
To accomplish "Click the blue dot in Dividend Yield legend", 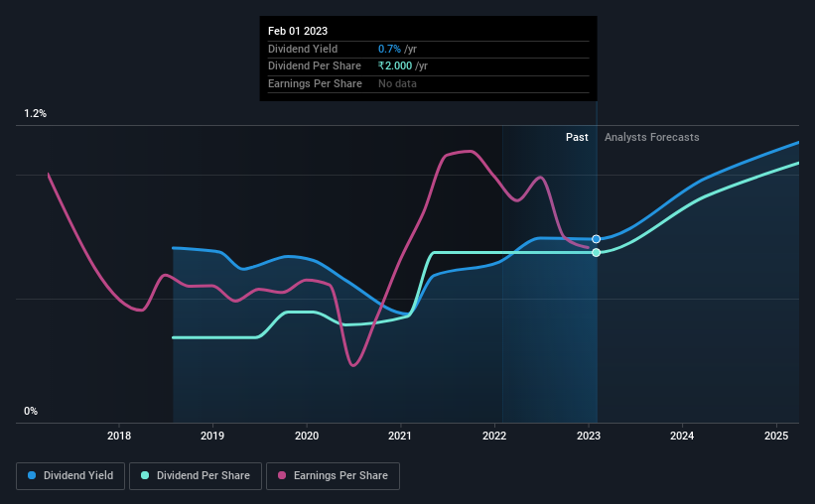I will (x=32, y=475).
